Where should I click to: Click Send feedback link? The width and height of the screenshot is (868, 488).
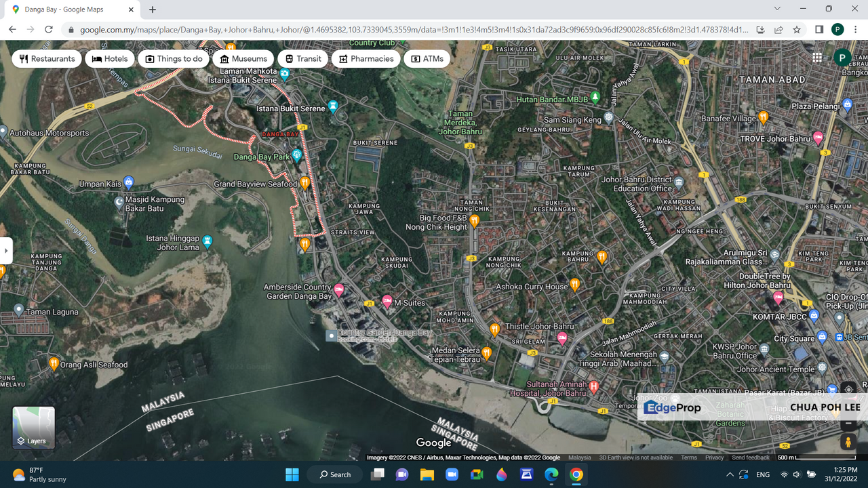751,457
